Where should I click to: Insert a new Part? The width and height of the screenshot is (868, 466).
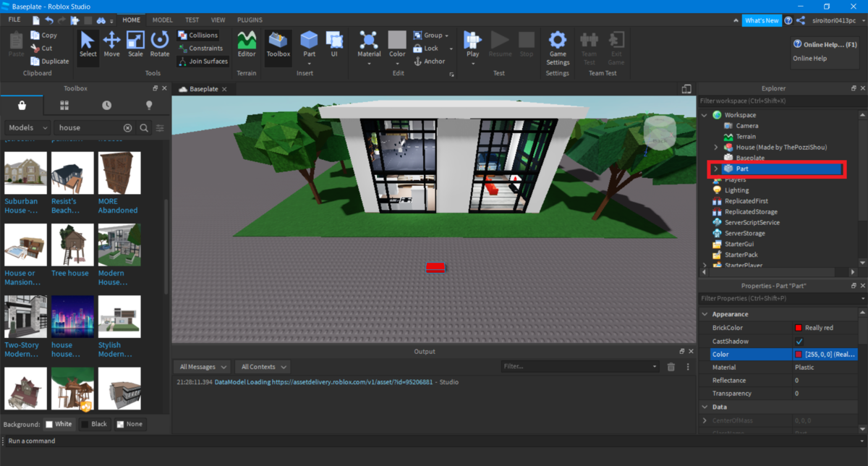(309, 44)
